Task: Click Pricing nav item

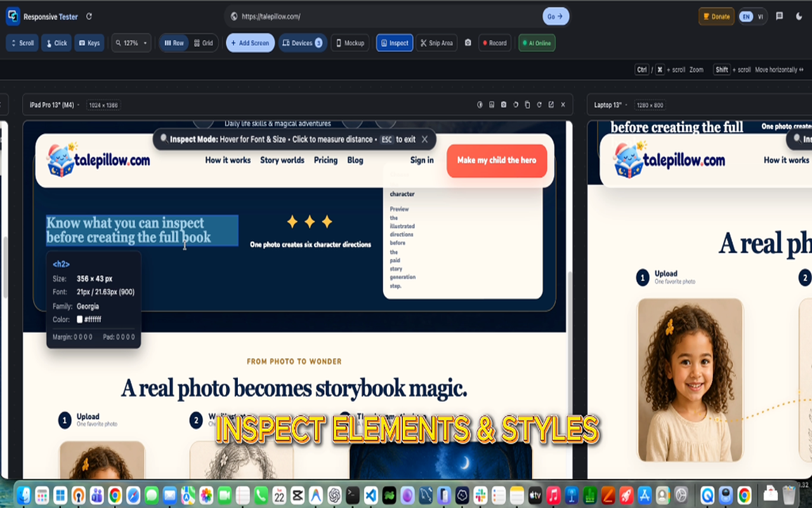Action: click(325, 160)
